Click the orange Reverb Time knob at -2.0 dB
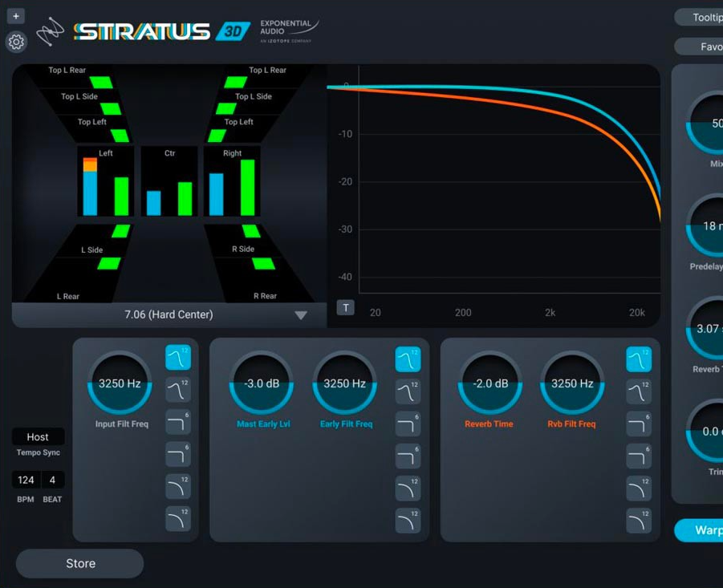This screenshot has width=723, height=588. (490, 383)
